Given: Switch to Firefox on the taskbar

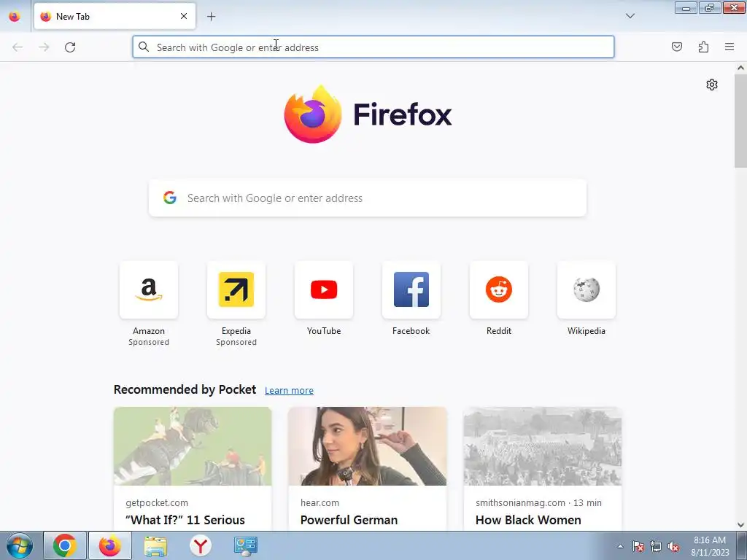Looking at the screenshot, I should point(110,545).
